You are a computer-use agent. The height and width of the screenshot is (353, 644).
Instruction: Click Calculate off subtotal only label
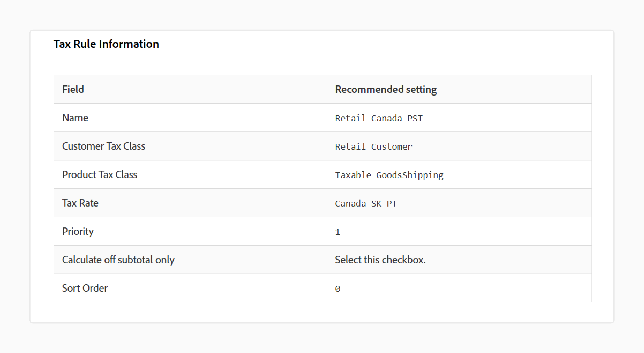point(118,260)
